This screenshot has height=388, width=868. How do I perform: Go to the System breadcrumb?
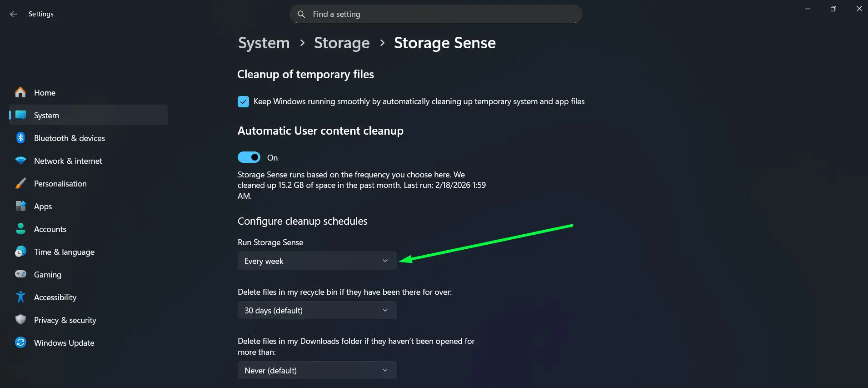click(x=264, y=43)
